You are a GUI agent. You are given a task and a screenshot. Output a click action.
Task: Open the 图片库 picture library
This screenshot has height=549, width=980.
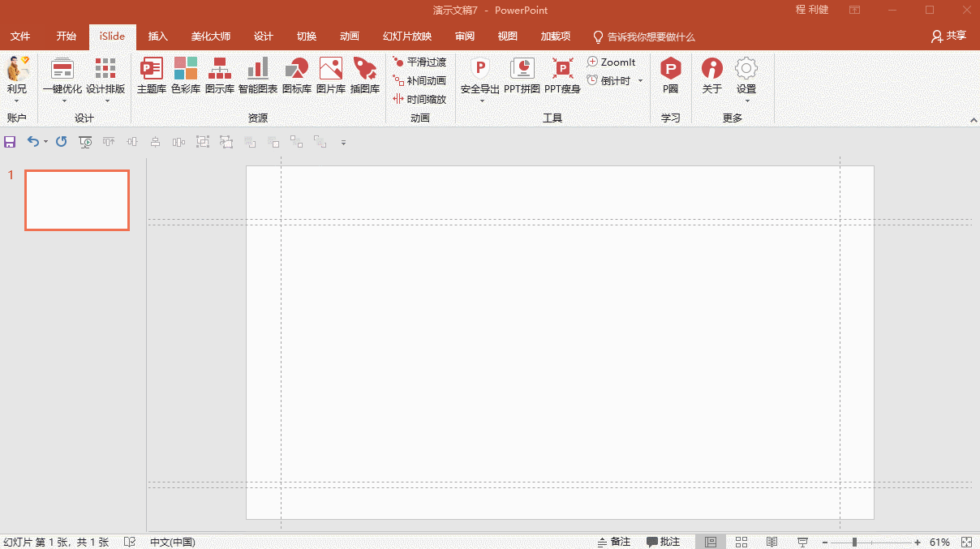click(330, 75)
